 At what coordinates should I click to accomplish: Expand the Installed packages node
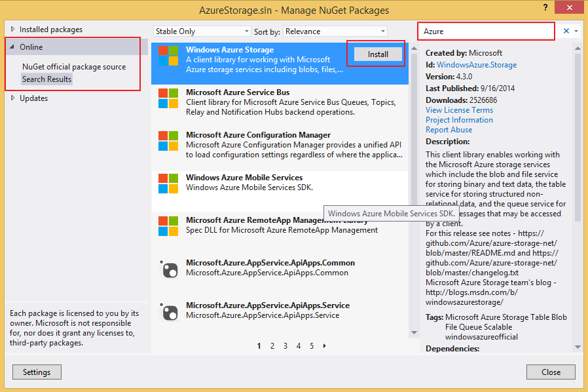point(12,29)
